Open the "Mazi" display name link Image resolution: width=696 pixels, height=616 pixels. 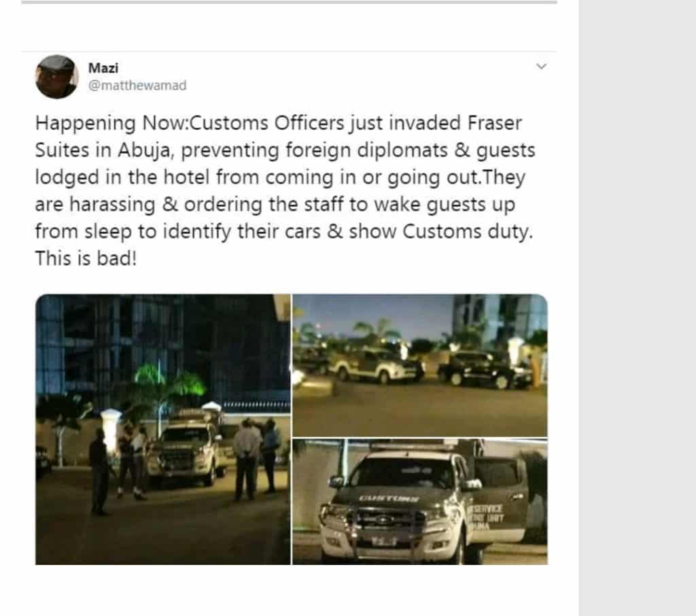(x=103, y=68)
